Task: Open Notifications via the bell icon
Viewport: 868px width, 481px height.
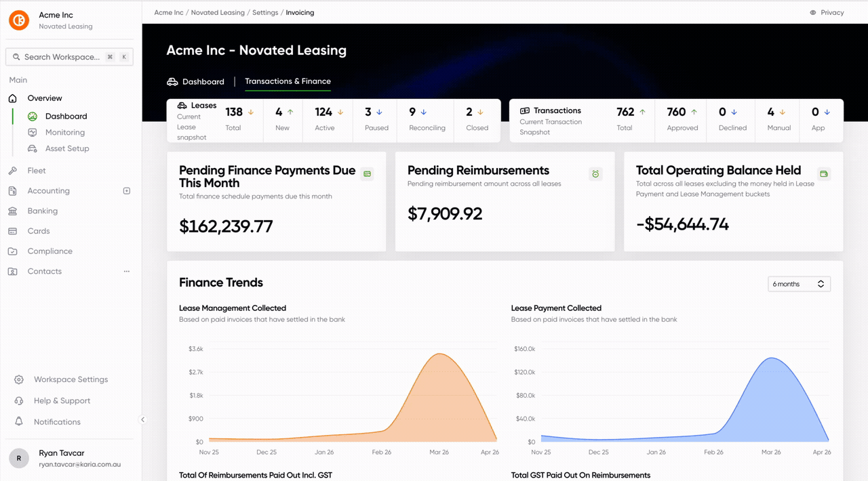Action: coord(19,421)
